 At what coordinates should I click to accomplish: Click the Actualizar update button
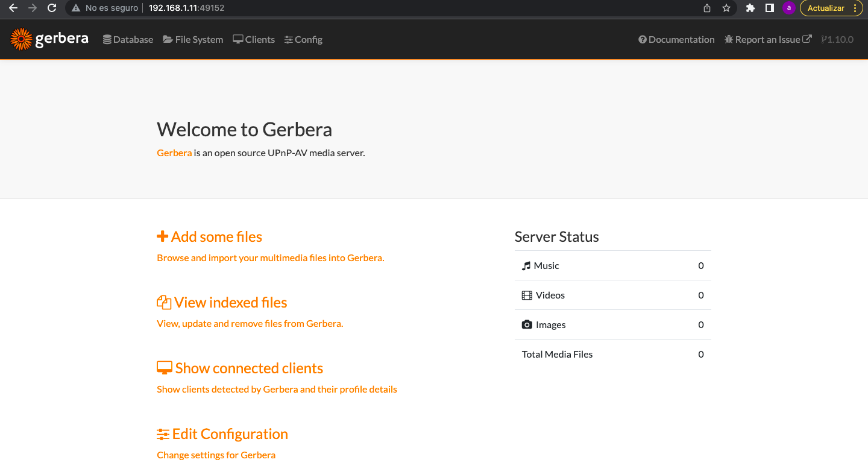pos(826,8)
